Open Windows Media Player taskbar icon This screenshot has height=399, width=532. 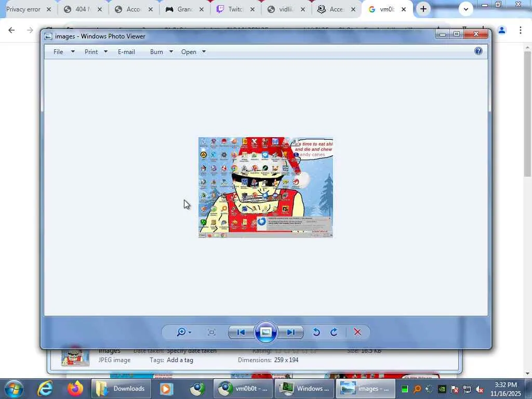pos(166,389)
